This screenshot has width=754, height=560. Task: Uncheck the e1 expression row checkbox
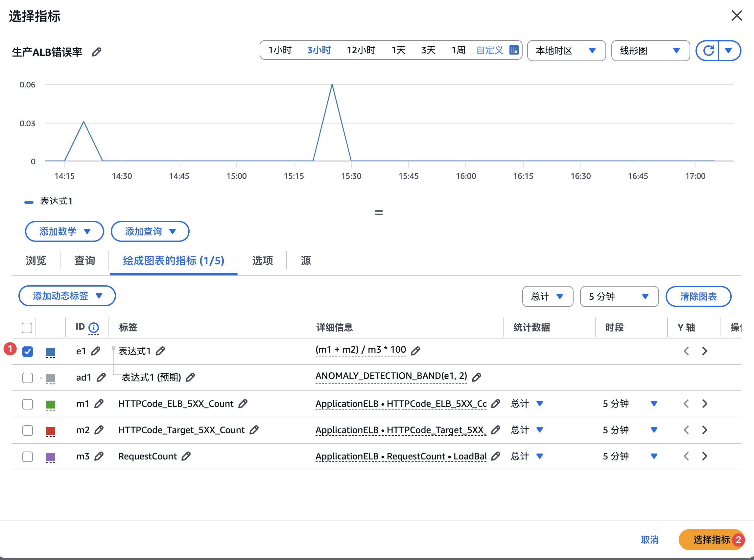28,352
